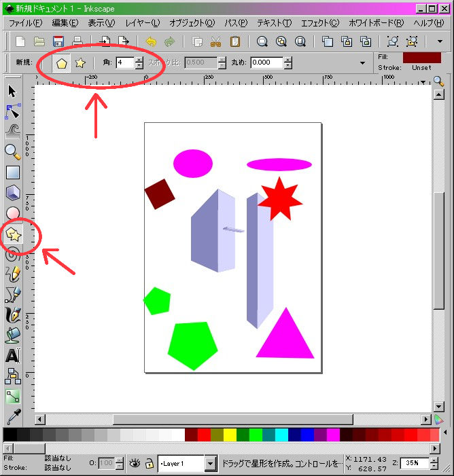Click the Export bitmap icon

pos(124,41)
